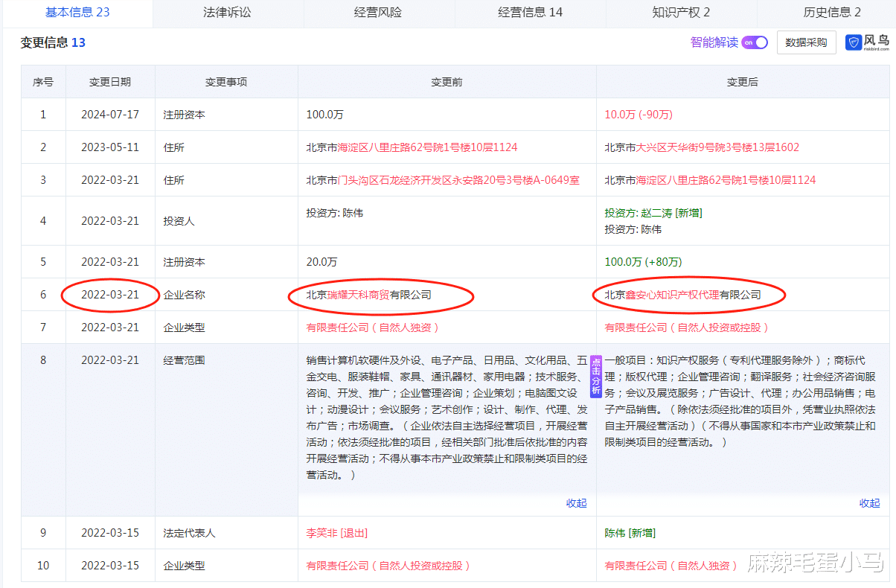Click 经营范围 item in row 8
This screenshot has width=896, height=588.
[184, 360]
